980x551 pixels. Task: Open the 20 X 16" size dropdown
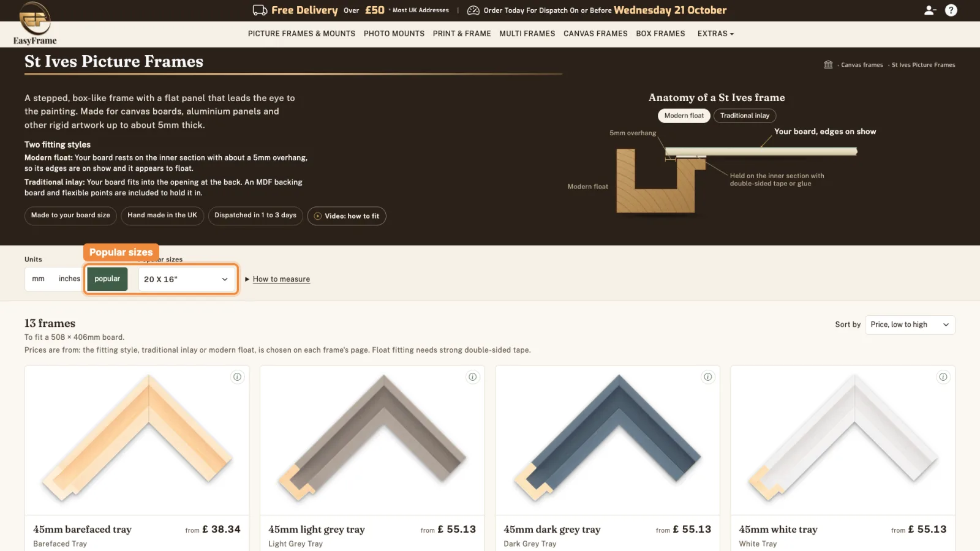coord(186,279)
